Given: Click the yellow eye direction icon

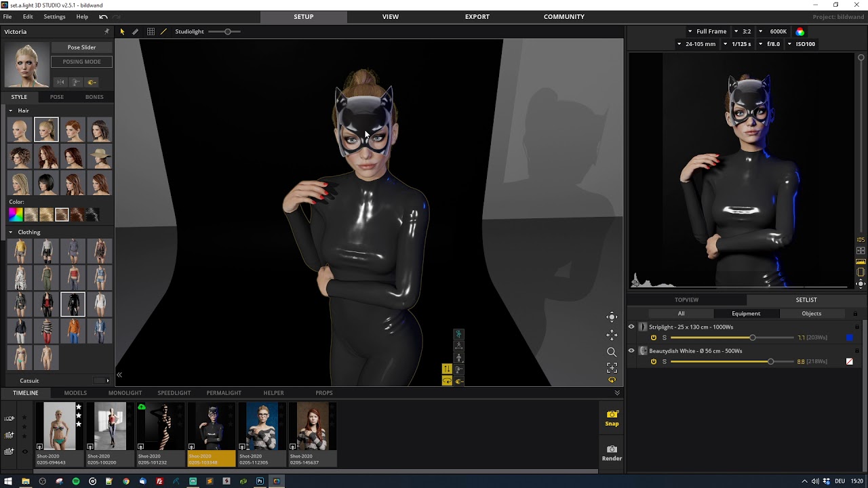Looking at the screenshot, I should tap(459, 381).
